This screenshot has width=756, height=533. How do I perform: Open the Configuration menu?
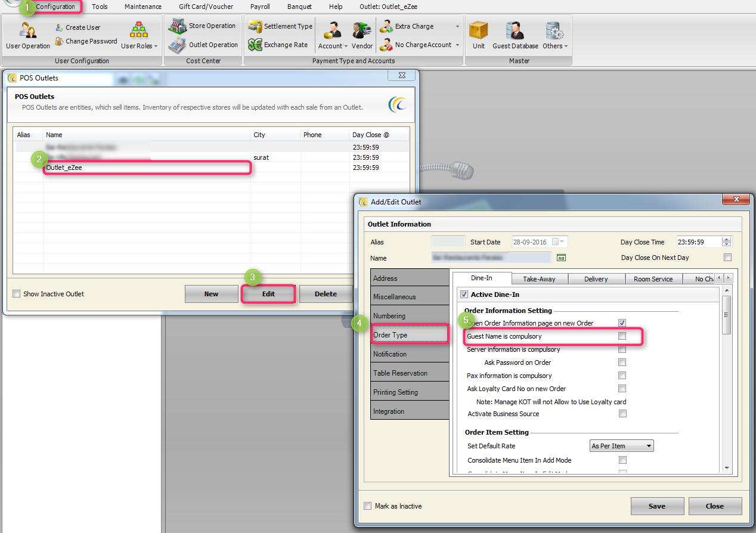(55, 7)
